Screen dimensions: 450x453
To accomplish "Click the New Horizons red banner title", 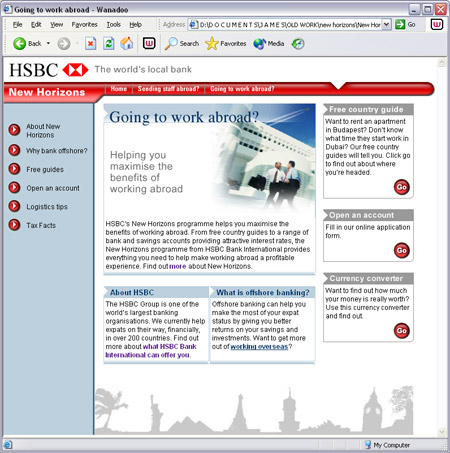I will [47, 92].
